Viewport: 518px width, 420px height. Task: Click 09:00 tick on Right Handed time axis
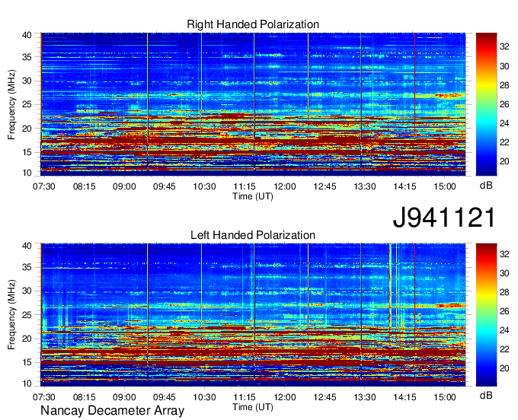[124, 186]
